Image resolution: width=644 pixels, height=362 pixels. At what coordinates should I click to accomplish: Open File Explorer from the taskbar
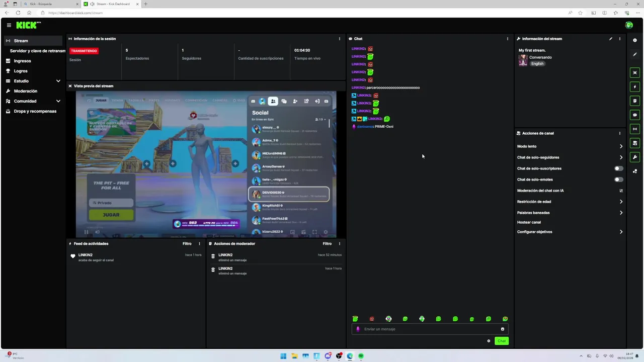[294, 356]
